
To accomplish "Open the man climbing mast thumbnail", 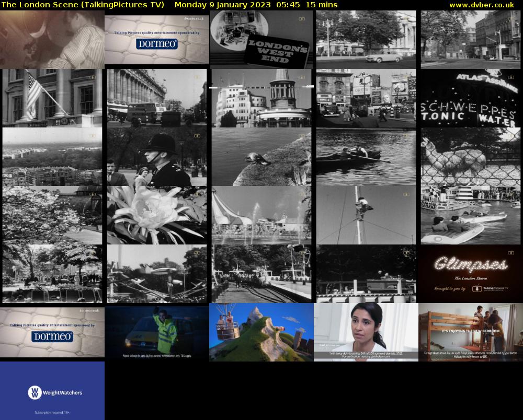I will 366,215.
